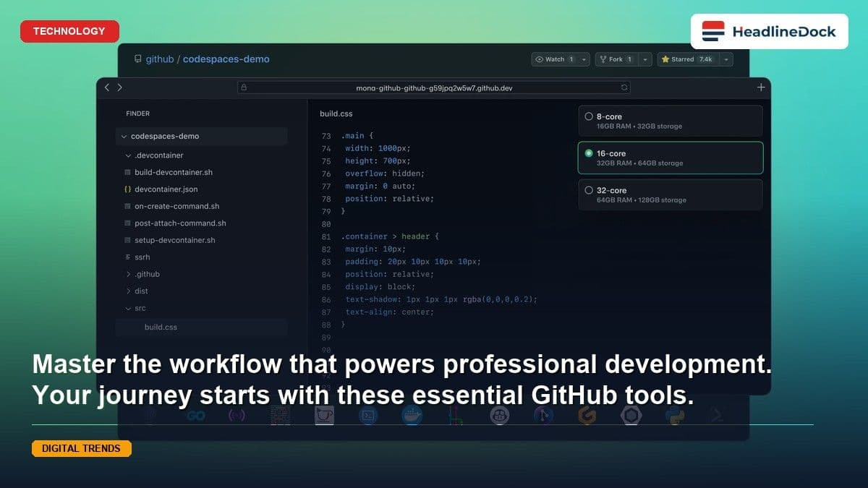This screenshot has width=868, height=488.
Task: Click the text-shadow rgba code line
Action: tap(441, 299)
